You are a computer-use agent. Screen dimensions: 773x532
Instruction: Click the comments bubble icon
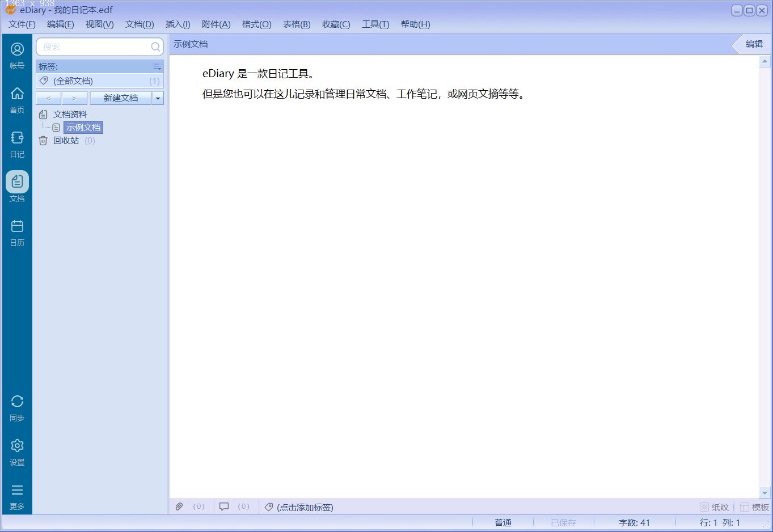click(224, 506)
